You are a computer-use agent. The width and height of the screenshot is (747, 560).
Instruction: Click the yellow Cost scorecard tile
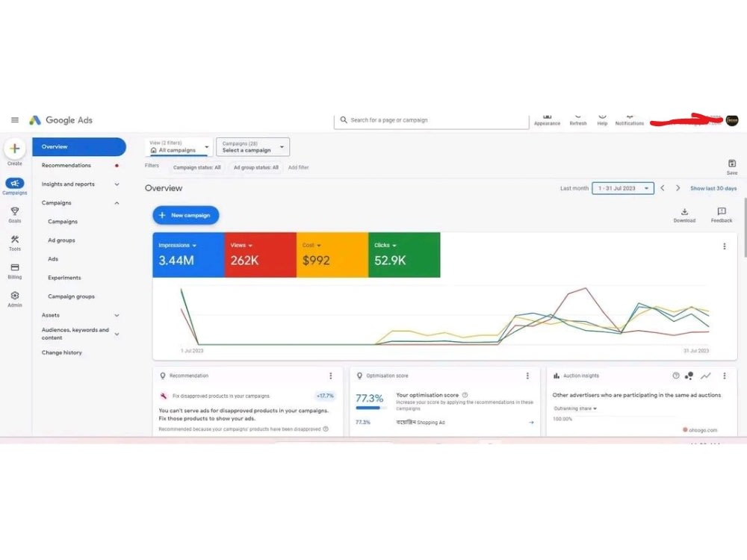coord(332,255)
